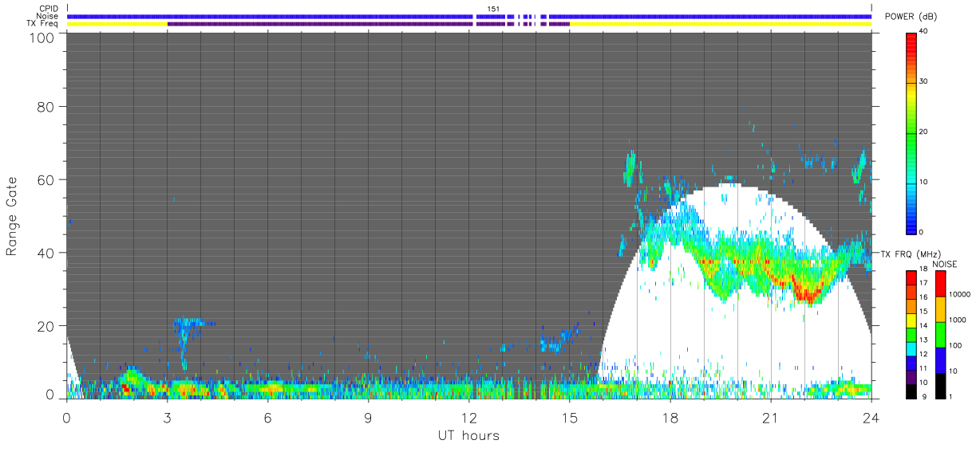Click the 9 tick on the UT hours axis

[369, 417]
